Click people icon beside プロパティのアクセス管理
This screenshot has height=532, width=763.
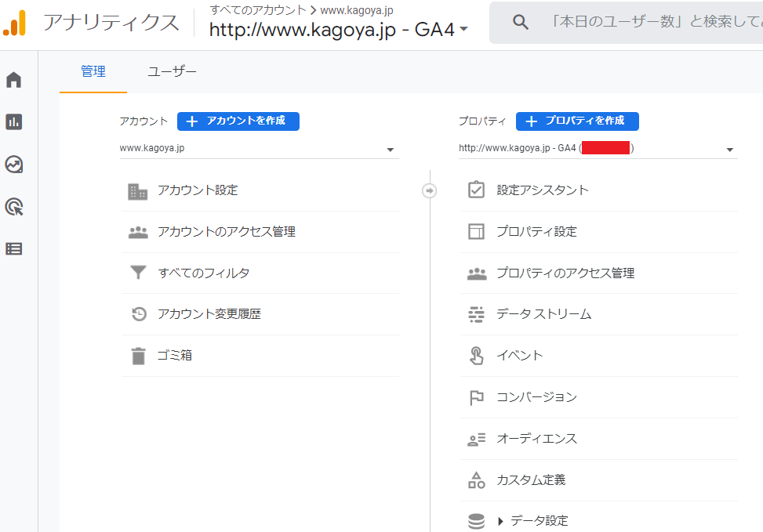(477, 273)
